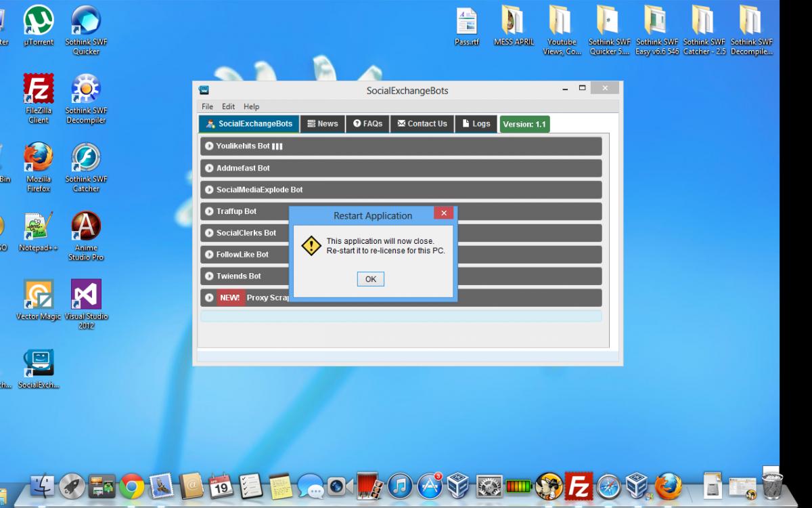Open Google Chrome from the dock
The height and width of the screenshot is (508, 812).
click(132, 486)
